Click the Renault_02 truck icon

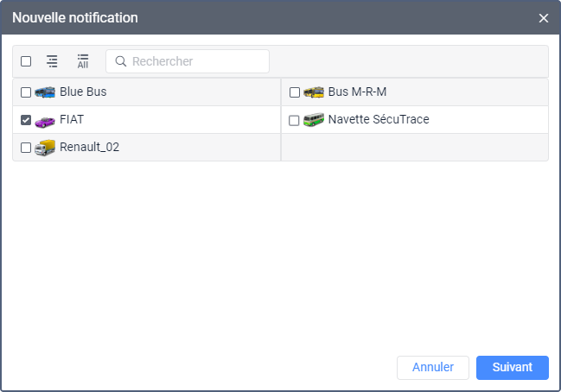click(x=45, y=148)
